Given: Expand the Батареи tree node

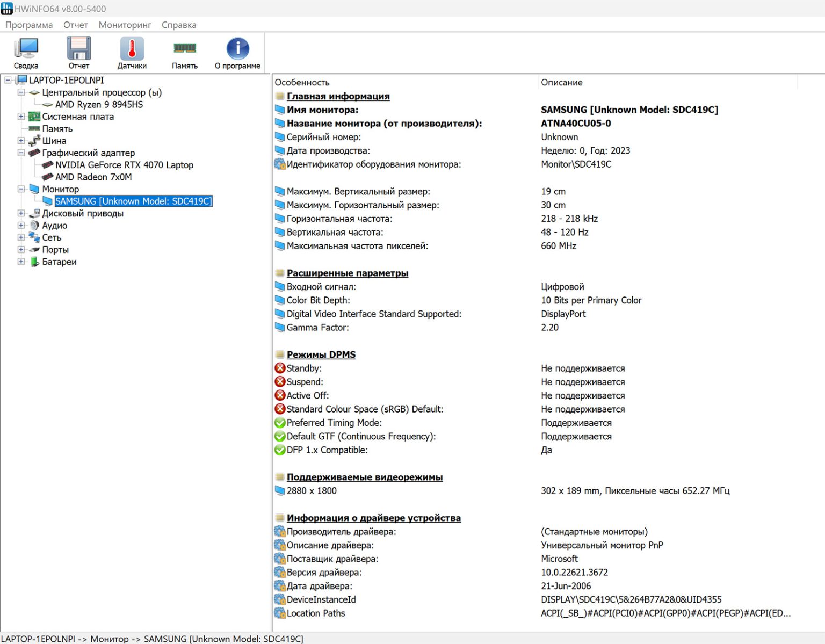Looking at the screenshot, I should (21, 262).
